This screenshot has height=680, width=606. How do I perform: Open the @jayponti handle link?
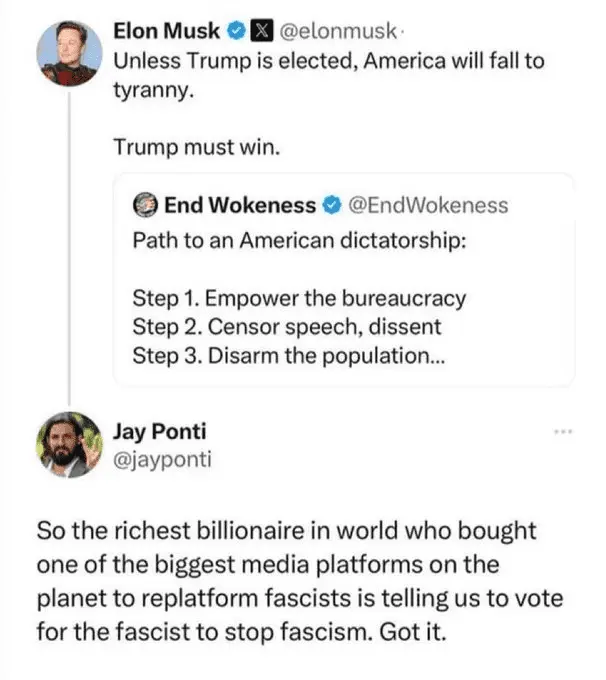click(x=162, y=459)
